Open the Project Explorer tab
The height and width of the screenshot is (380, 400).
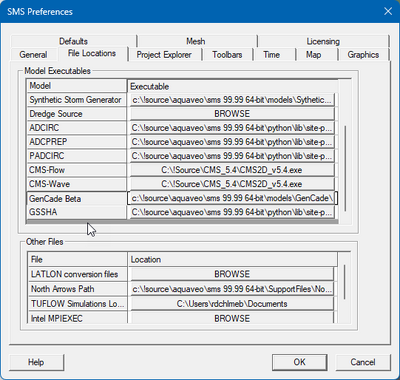(x=164, y=55)
